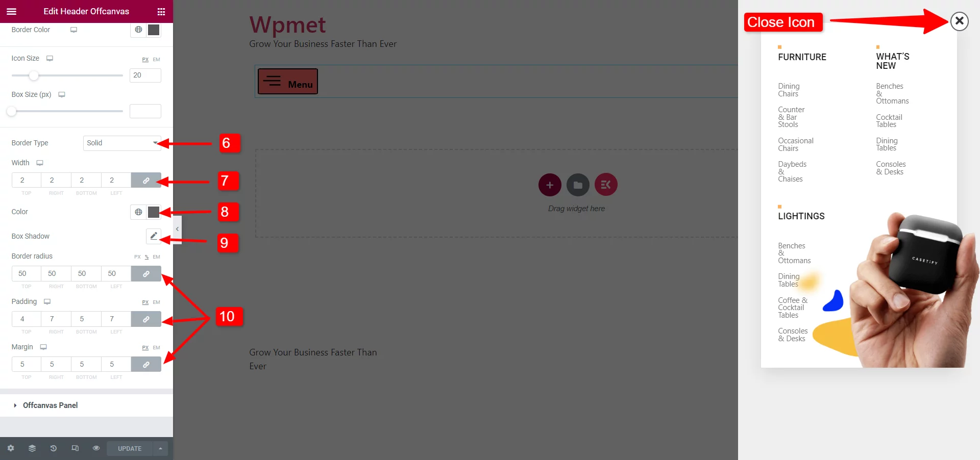Screen dimensions: 980x460
Task: Toggle linked values for Padding
Action: 146,319
